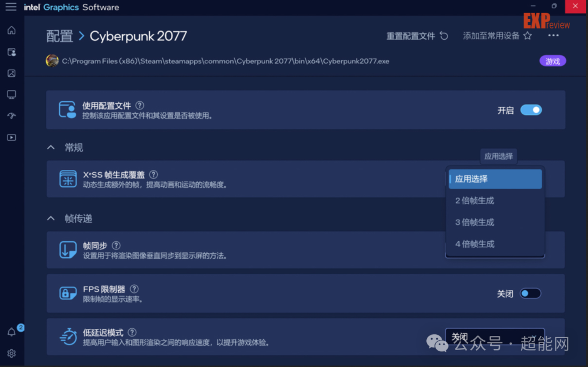Show help for XeSS 帧生成覆盖
The width and height of the screenshot is (588, 367).
pyautogui.click(x=154, y=174)
